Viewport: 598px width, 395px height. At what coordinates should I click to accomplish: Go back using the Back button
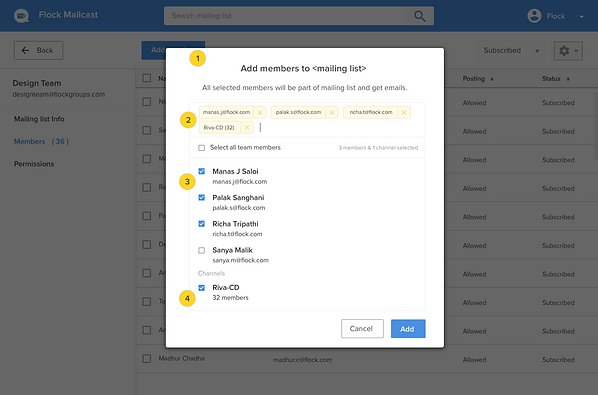click(x=39, y=50)
